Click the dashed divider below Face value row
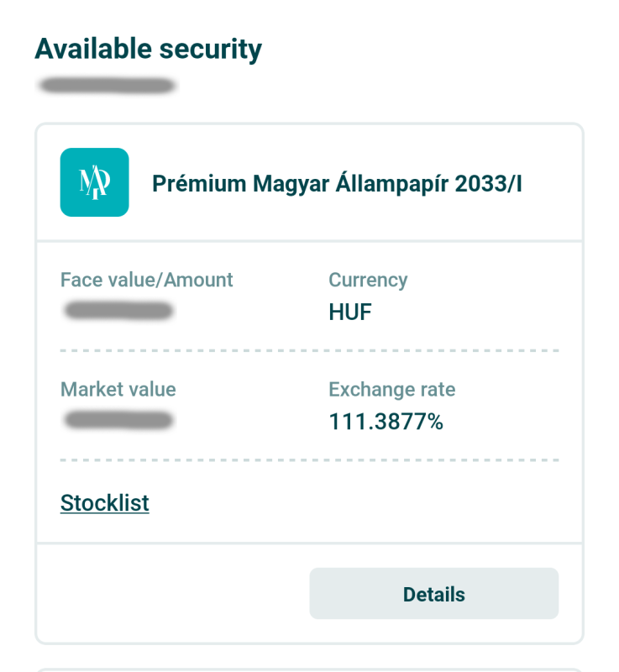 309,350
